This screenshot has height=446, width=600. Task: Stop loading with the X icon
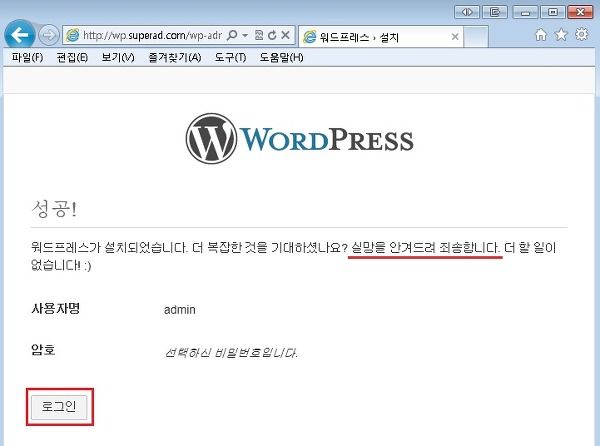[x=285, y=36]
